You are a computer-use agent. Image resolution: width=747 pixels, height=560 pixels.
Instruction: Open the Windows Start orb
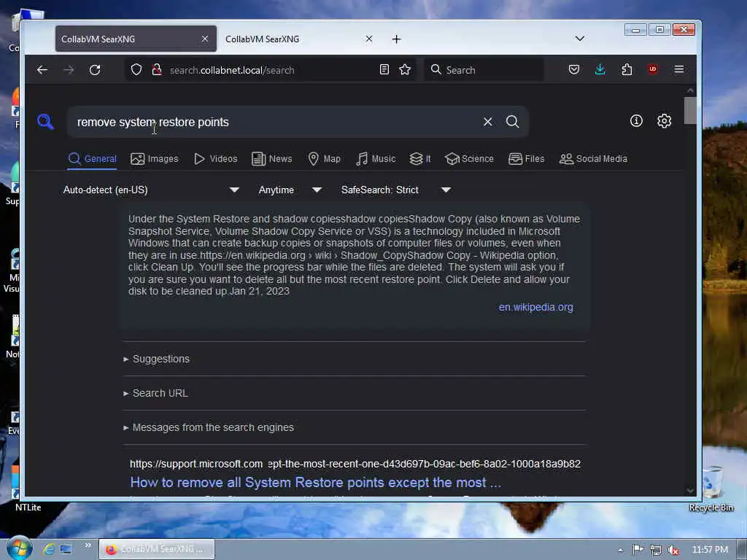pyautogui.click(x=19, y=548)
